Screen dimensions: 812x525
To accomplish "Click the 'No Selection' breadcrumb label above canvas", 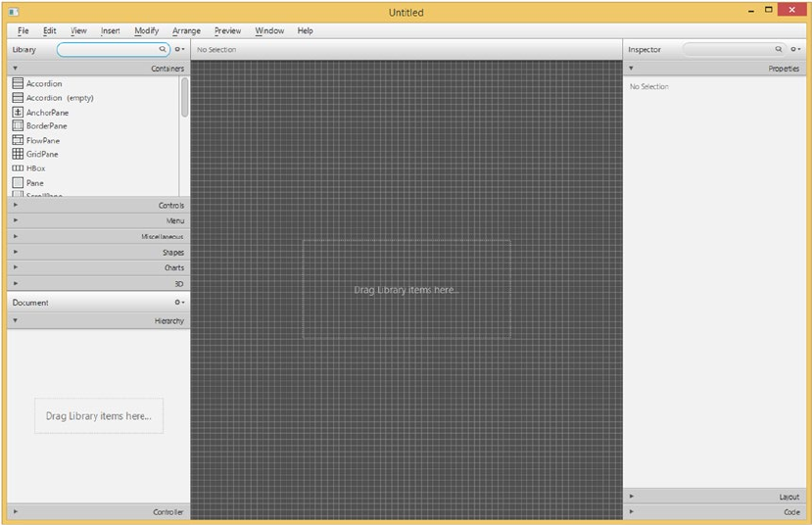I will coord(216,50).
